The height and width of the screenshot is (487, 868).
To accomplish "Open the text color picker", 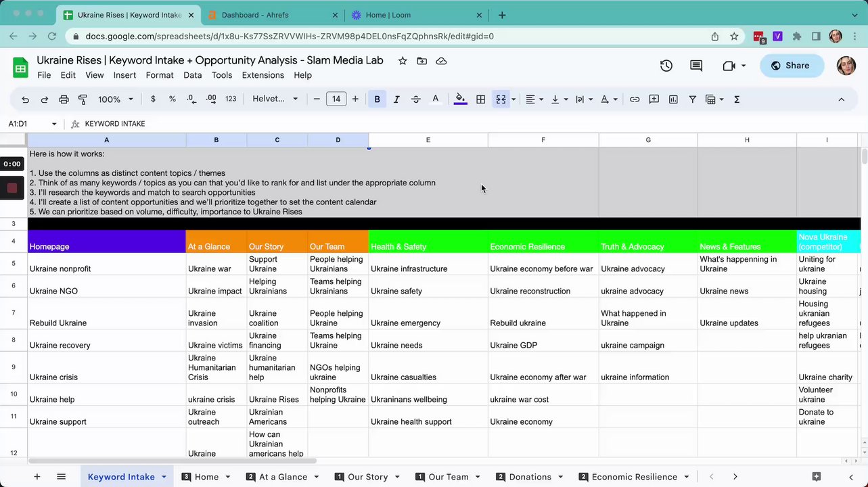I will (x=436, y=99).
